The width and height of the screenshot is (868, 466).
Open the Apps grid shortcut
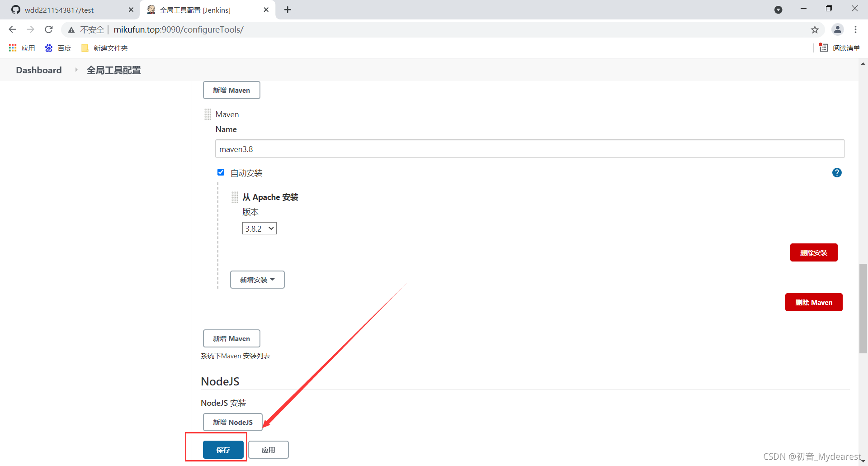coord(22,48)
